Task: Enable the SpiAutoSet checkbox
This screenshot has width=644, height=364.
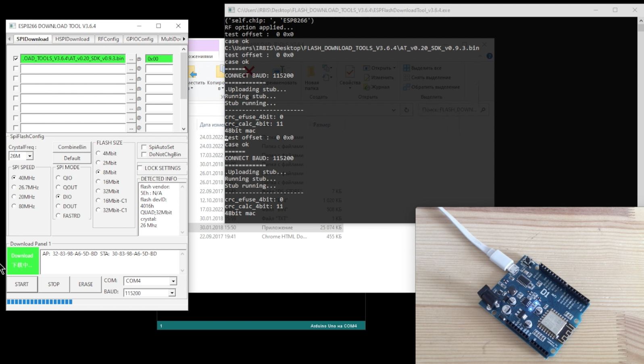Action: 144,147
